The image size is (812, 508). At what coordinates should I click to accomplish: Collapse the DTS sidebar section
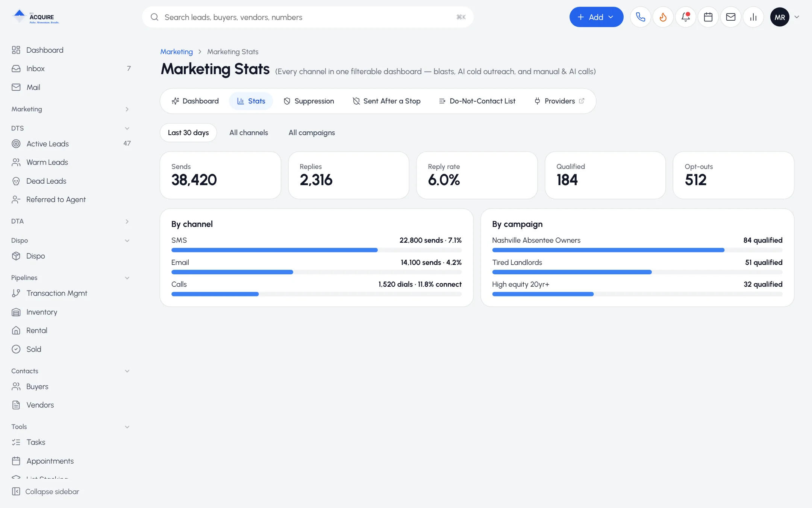(x=71, y=128)
